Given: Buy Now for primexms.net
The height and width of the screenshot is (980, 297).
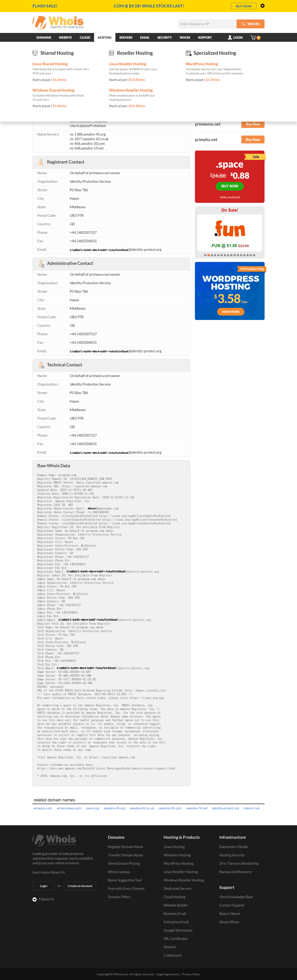Looking at the screenshot, I should click(253, 124).
